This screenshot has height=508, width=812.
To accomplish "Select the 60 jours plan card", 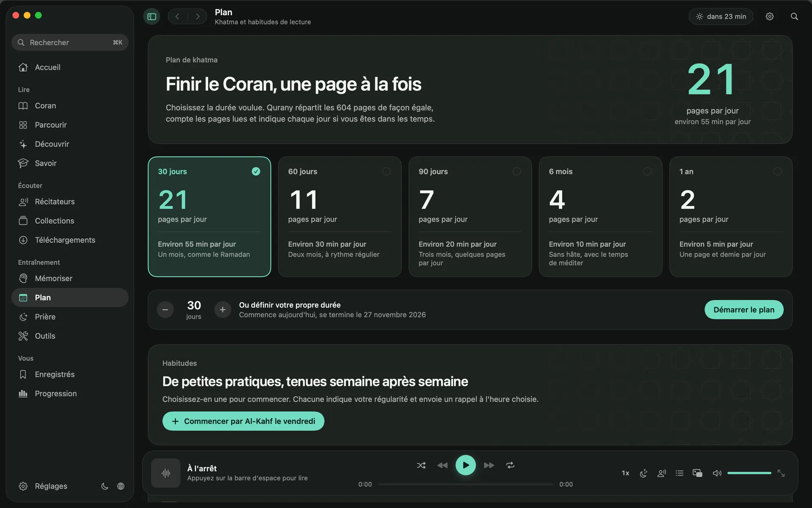I will [x=340, y=217].
